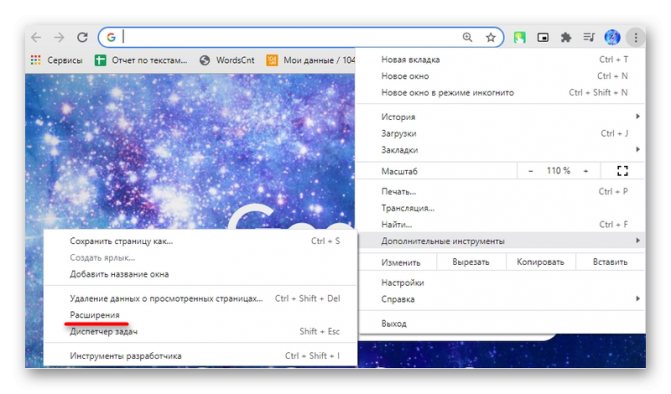Expand Дополнительные инструменты submenu

pyautogui.click(x=501, y=241)
